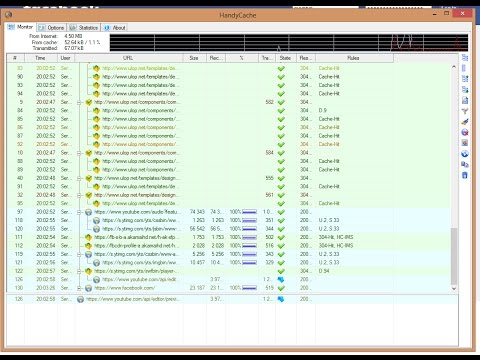Select the Cache-Hit rule in row 94
Image resolution: width=480 pixels, height=360 pixels.
pos(329,94)
